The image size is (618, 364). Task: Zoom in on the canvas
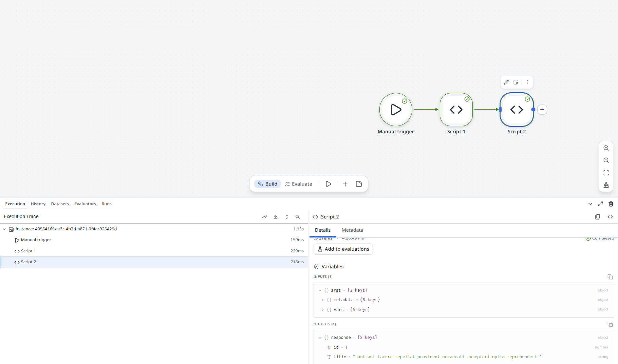606,148
